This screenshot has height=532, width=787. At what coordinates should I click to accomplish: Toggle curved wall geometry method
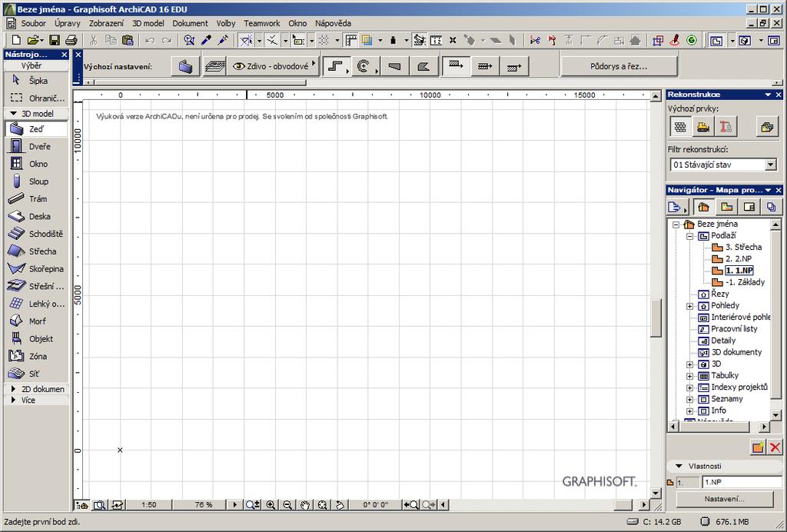(364, 66)
